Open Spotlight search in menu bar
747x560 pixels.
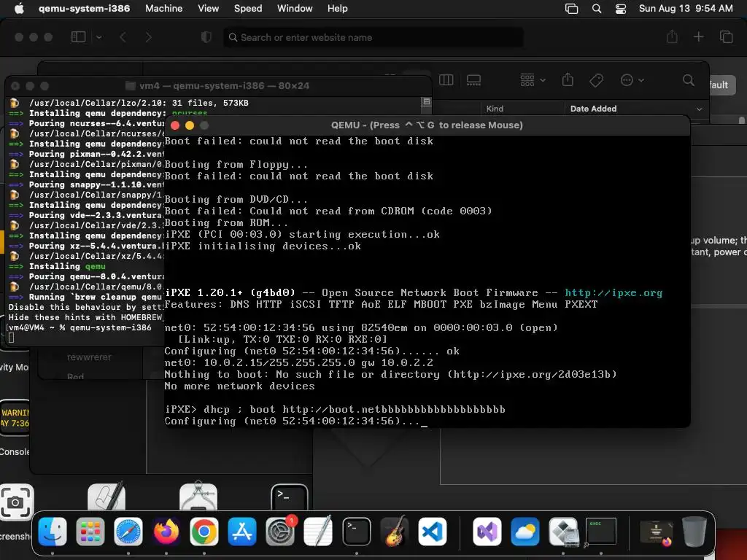coord(597,9)
